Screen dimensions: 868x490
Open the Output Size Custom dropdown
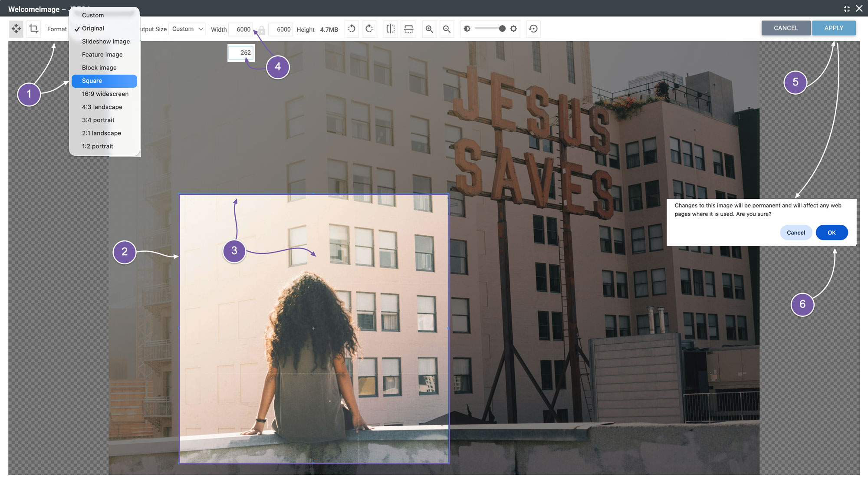click(187, 29)
